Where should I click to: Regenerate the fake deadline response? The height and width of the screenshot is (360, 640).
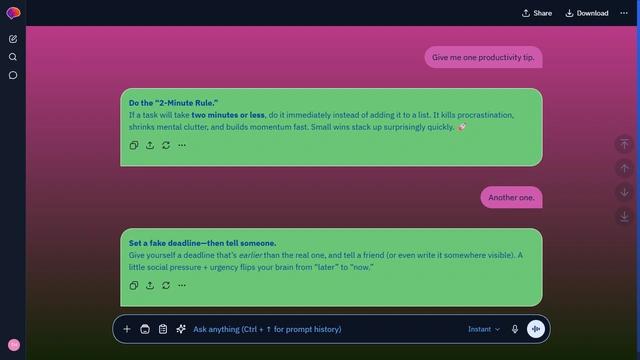pyautogui.click(x=166, y=285)
